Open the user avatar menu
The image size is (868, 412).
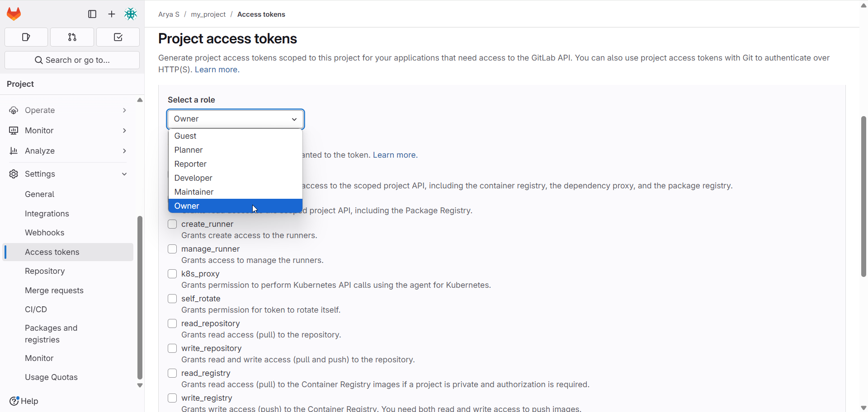(131, 14)
